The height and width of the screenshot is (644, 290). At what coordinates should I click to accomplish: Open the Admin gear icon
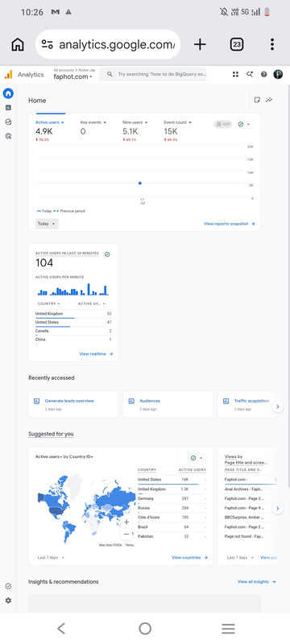[8, 601]
